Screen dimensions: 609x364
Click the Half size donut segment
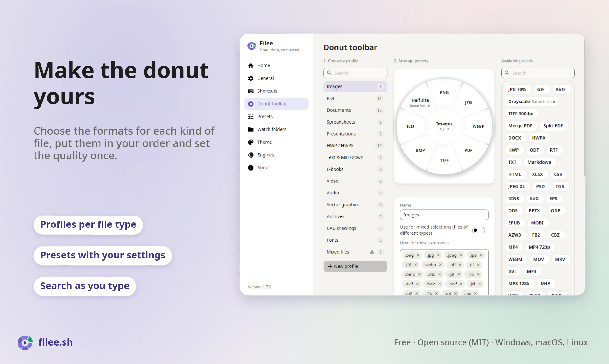coord(420,102)
